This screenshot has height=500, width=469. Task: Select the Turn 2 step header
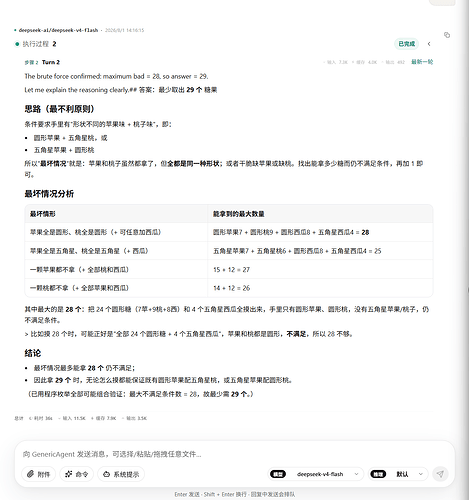click(51, 62)
